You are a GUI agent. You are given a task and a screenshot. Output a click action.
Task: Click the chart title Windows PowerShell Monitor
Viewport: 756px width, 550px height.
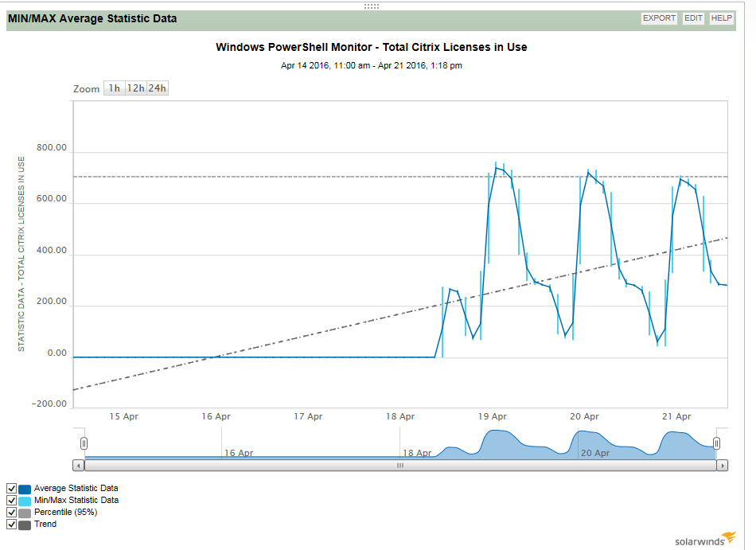(372, 47)
